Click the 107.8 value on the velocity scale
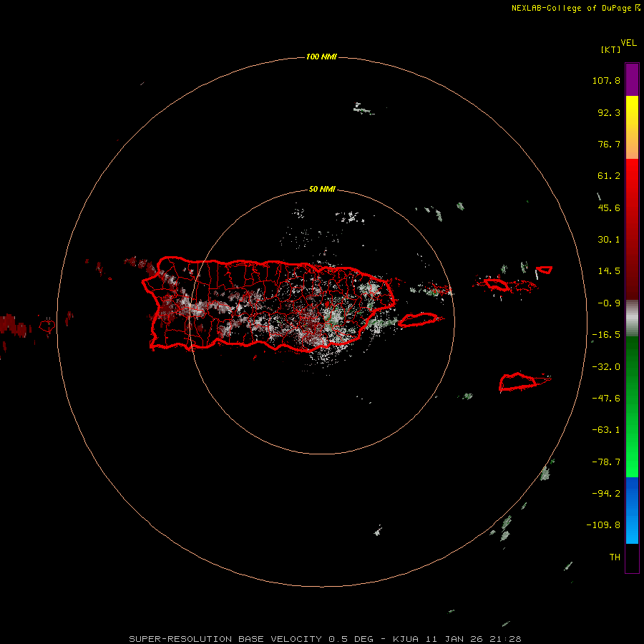Image resolution: width=644 pixels, height=644 pixels. coord(606,80)
